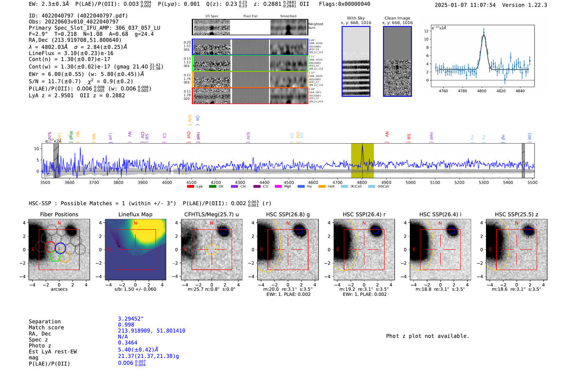Click the Est LyA rest-EW value 5.40(±0.42)Å

138,350
